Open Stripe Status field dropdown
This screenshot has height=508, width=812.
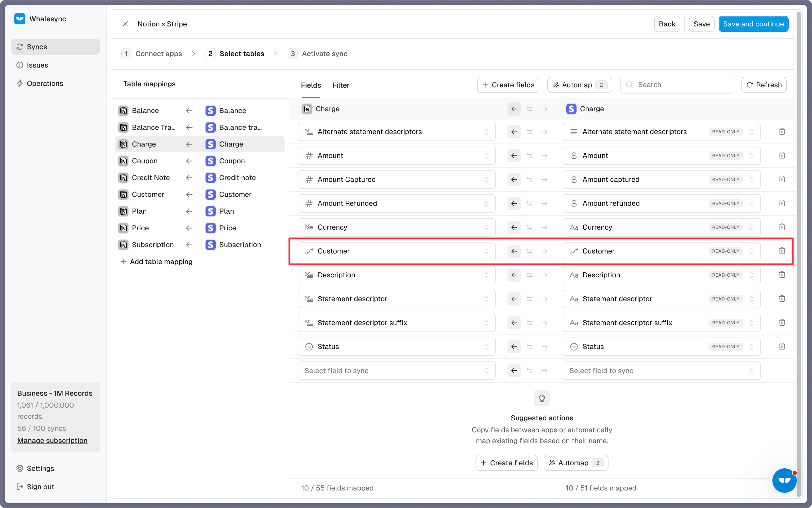pos(661,346)
